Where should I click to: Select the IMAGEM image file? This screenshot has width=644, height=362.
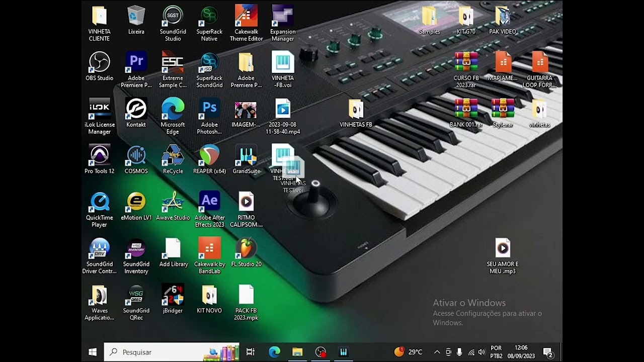pyautogui.click(x=246, y=113)
